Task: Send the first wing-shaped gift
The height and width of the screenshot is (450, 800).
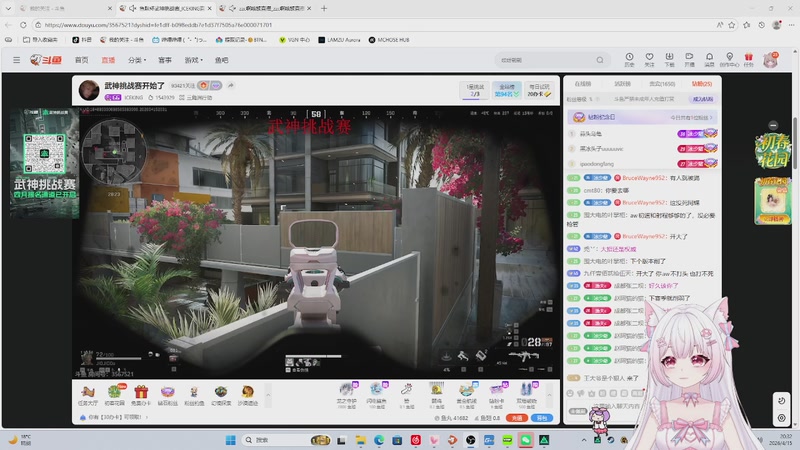Action: pyautogui.click(x=346, y=394)
